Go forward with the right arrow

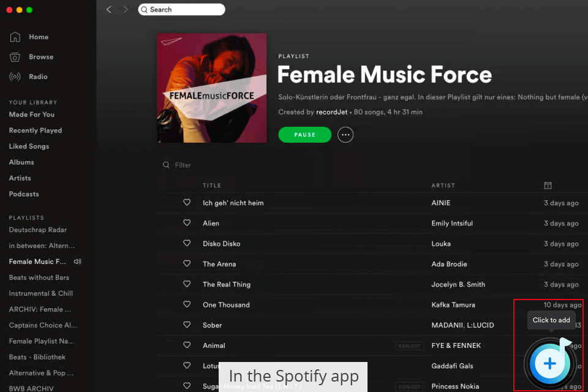(126, 10)
